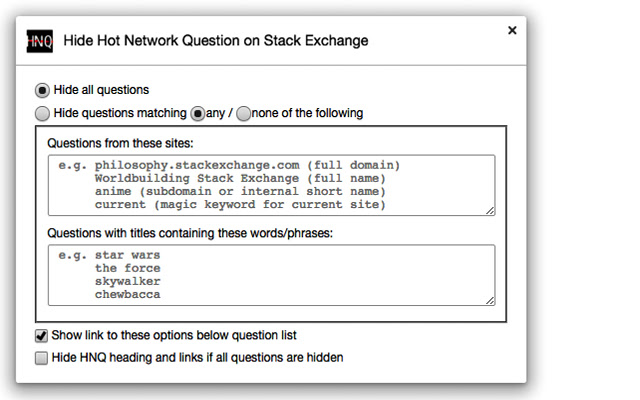Image resolution: width=640 pixels, height=400 pixels.
Task: Click the 'Questions from these sites:' label
Action: [x=120, y=143]
